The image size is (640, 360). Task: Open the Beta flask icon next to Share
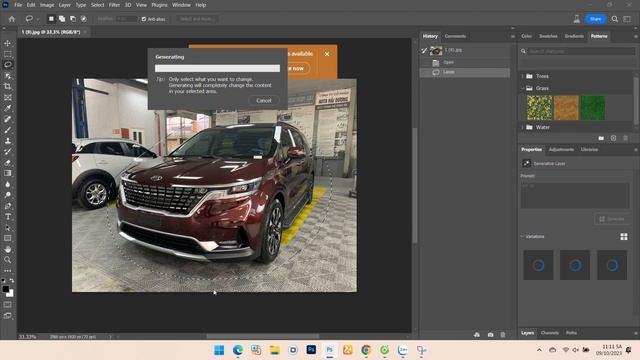577,19
